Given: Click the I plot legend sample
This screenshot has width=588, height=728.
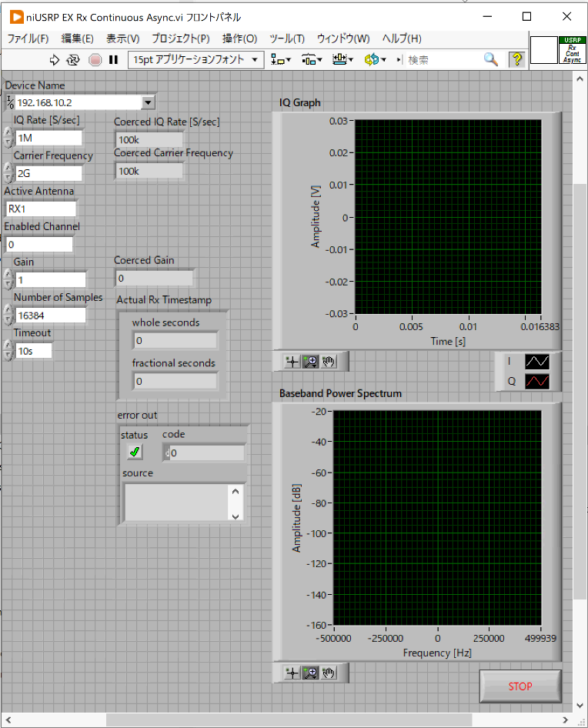Looking at the screenshot, I should [x=537, y=362].
